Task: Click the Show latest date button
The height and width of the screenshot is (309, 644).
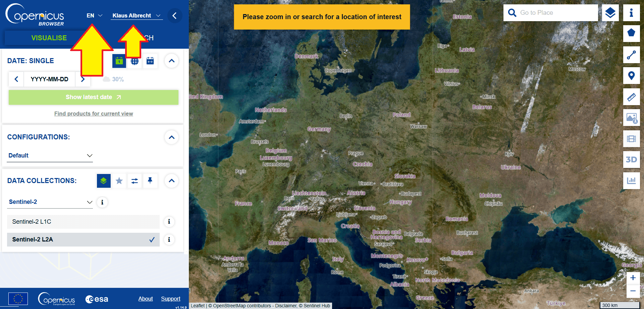Action: click(x=93, y=97)
